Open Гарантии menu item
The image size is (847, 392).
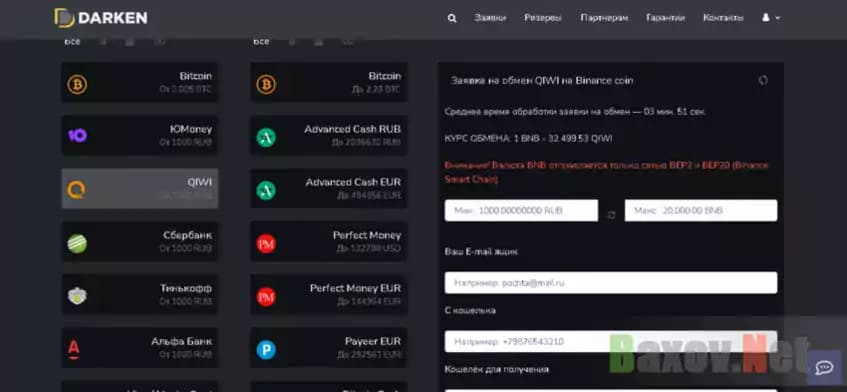tap(666, 18)
